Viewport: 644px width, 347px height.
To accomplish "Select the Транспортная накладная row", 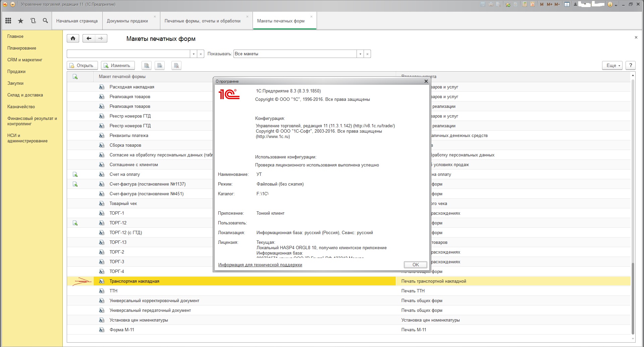I will coord(349,281).
